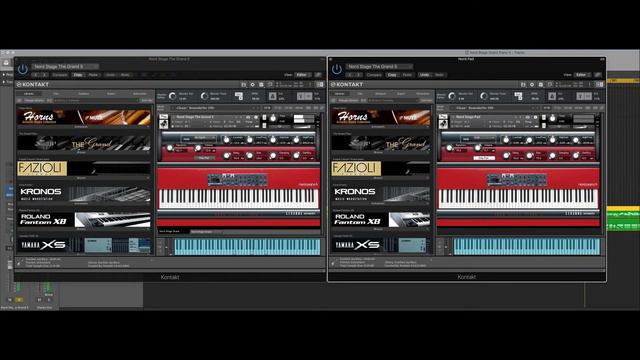Screen dimensions: 640x360
Task: Click Kontakt rack view icon in Grand 8 window
Action: 262,84
